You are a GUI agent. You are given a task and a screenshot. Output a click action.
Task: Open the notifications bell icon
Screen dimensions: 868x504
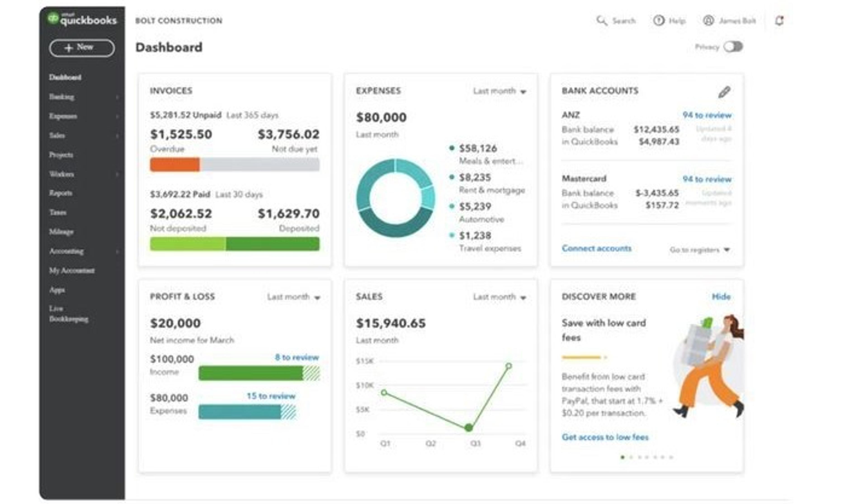point(779,21)
